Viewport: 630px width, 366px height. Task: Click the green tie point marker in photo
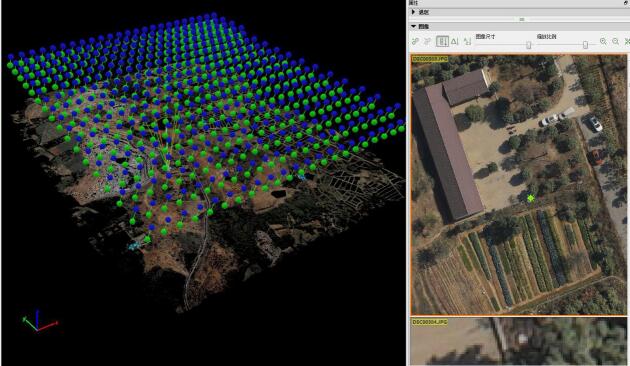pyautogui.click(x=531, y=198)
